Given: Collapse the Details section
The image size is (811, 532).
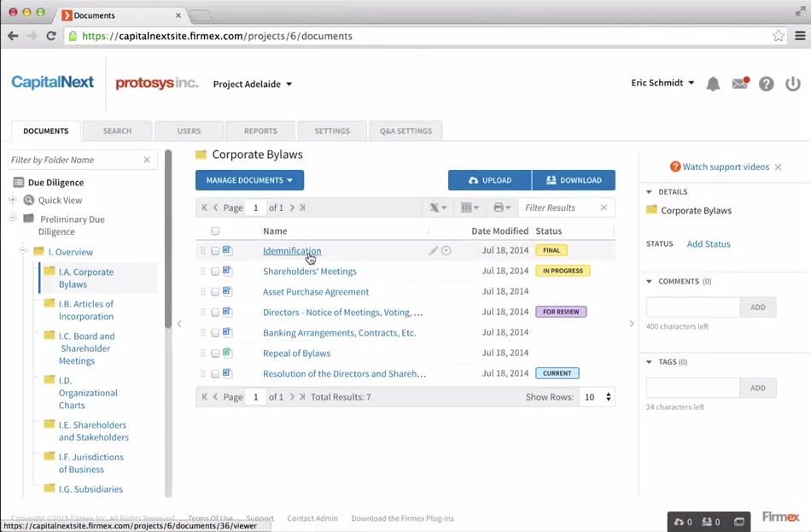Looking at the screenshot, I should 649,192.
